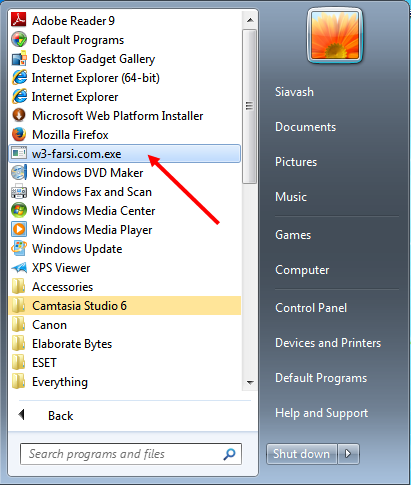Click the Shut down button

(x=302, y=454)
